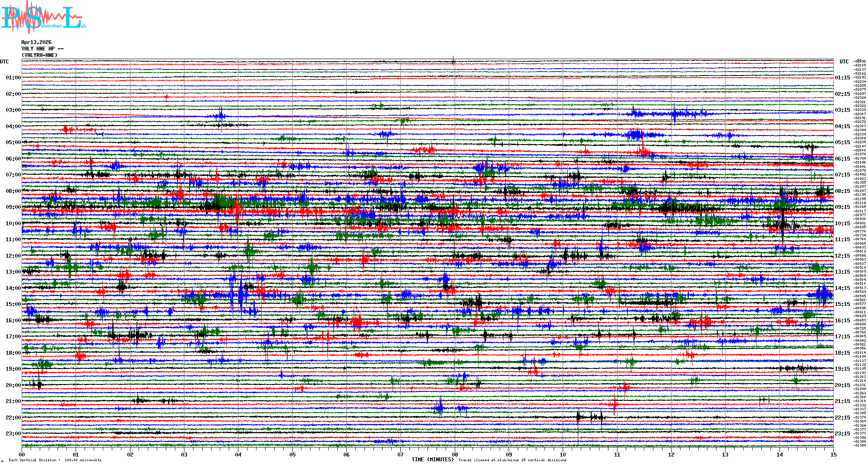Select the 03:00 hour label on left
Viewport: 868px width, 466px height.
[x=13, y=110]
